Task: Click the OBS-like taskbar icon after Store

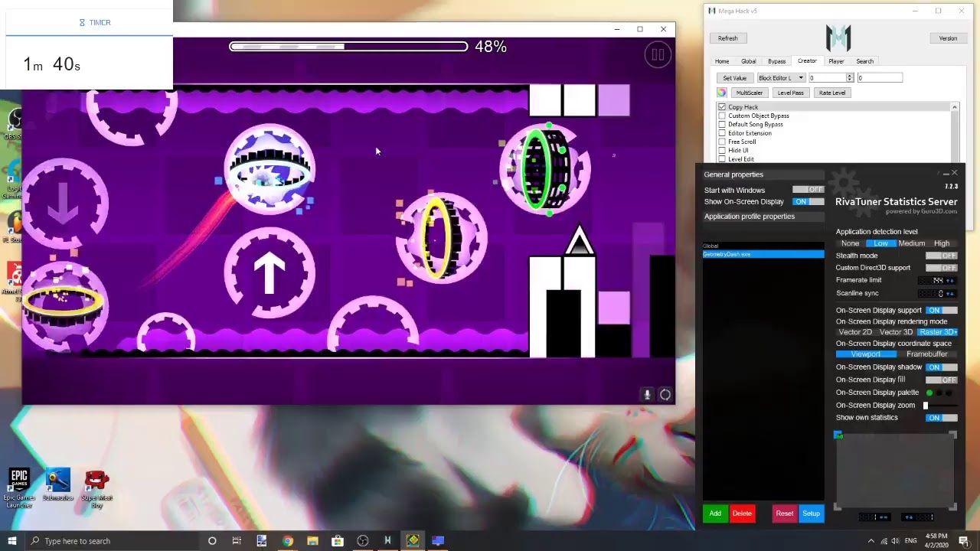Action: (x=363, y=541)
